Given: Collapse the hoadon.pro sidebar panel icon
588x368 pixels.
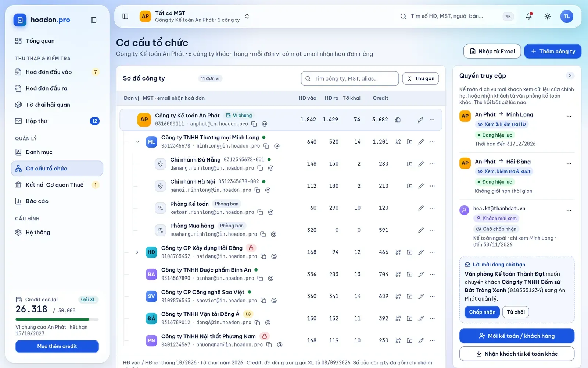Looking at the screenshot, I should pos(93,20).
